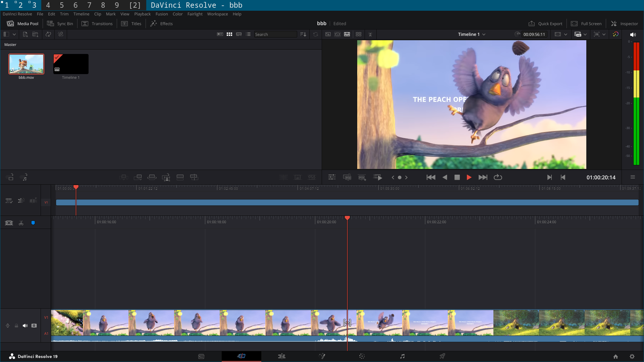
Task: Expand viewer aspect options dropdown
Action: pos(566,34)
